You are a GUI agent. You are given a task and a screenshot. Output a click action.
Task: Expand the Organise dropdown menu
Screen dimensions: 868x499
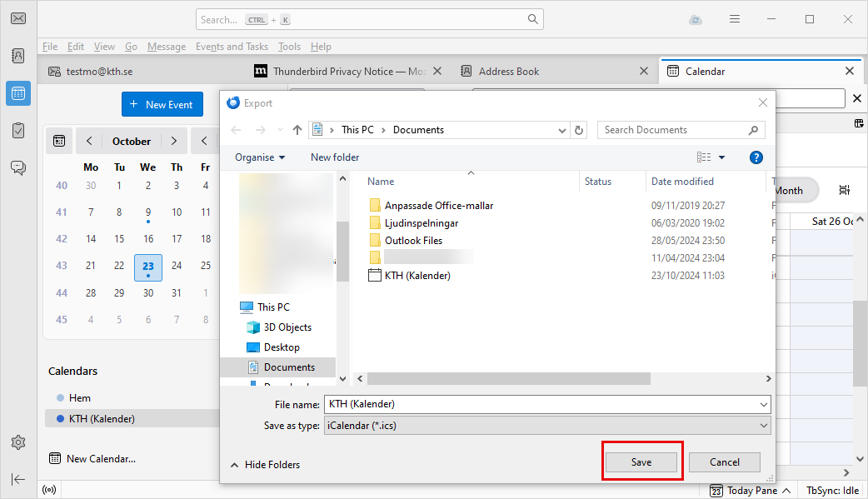tap(260, 157)
